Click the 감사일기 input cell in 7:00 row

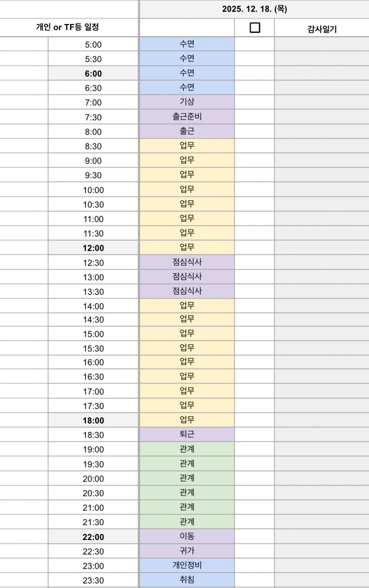pyautogui.click(x=322, y=102)
